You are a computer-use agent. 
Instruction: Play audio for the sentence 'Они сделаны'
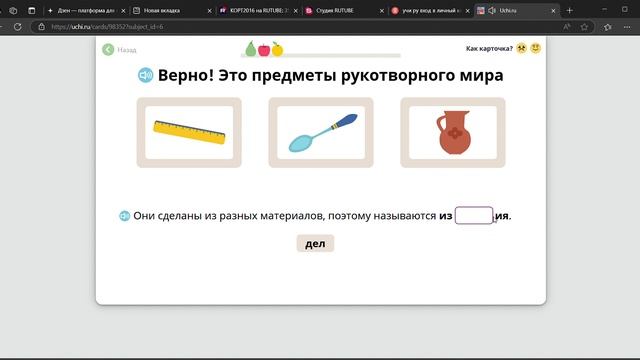[x=124, y=216]
